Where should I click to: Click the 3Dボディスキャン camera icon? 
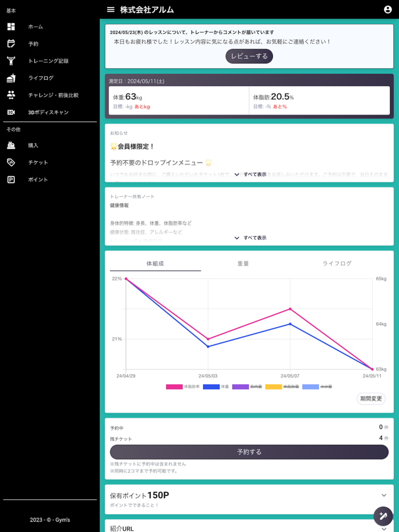click(11, 112)
